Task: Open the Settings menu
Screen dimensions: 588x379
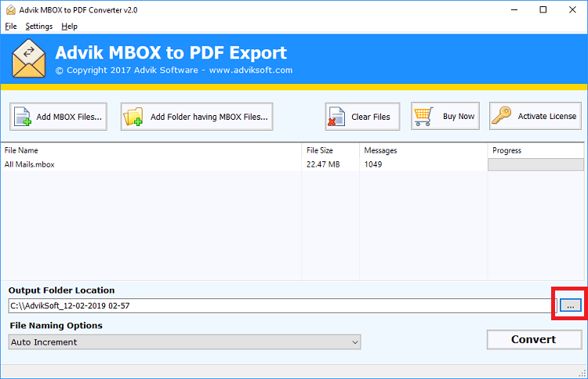Action: (x=39, y=26)
